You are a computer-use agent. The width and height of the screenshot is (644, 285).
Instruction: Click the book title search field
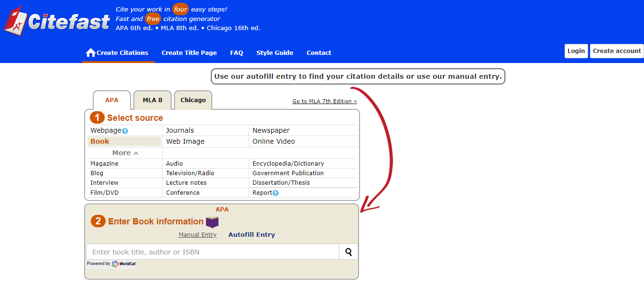tap(213, 252)
